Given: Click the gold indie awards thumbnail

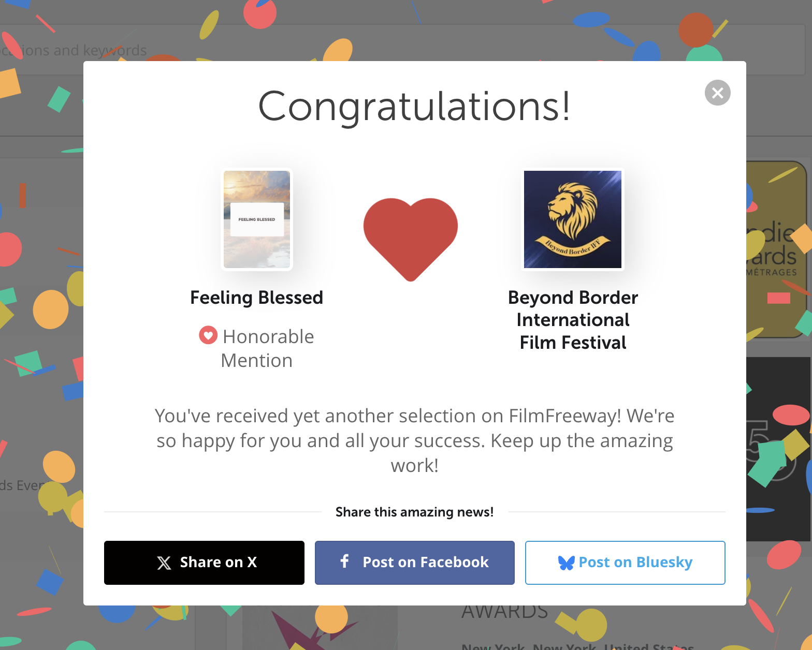Looking at the screenshot, I should (777, 248).
